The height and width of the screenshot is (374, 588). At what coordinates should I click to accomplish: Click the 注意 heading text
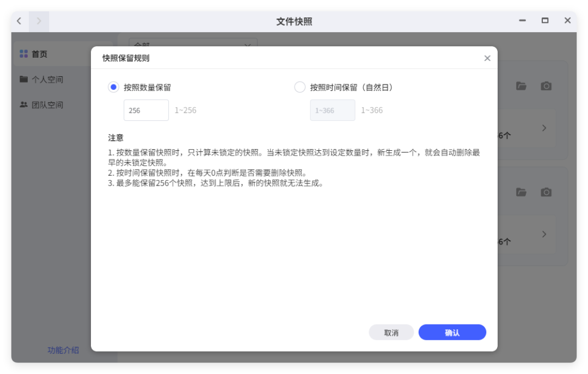(115, 138)
